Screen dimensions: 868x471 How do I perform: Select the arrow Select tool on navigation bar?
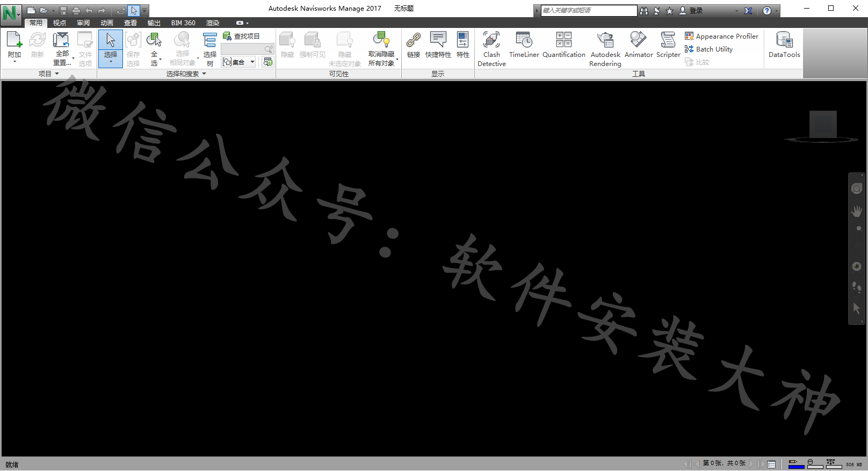(857, 308)
